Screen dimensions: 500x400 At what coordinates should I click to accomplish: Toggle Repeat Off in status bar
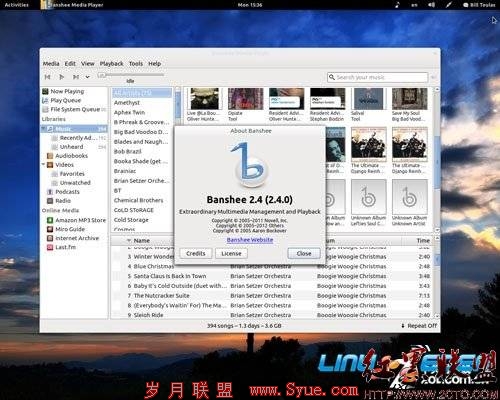419,326
